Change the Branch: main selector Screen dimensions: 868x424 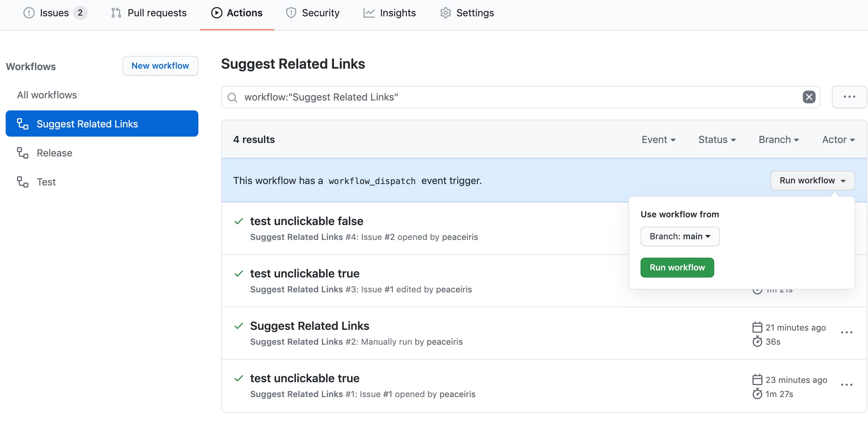click(680, 236)
